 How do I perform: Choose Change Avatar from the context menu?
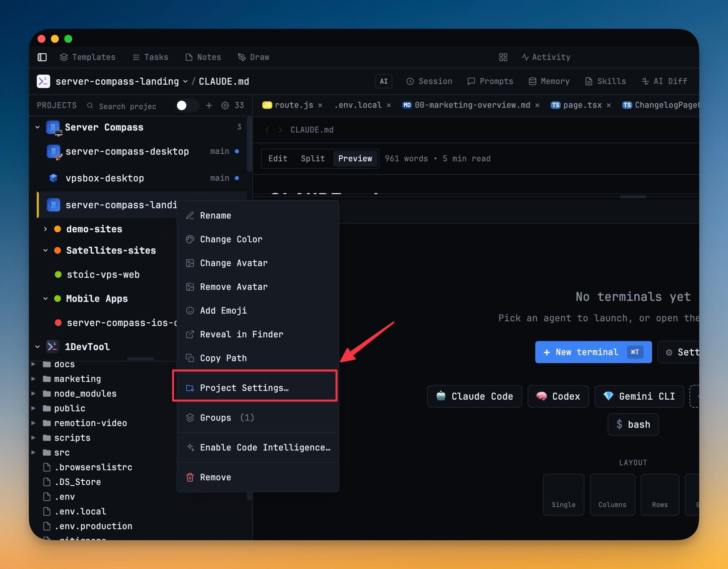pos(258,263)
